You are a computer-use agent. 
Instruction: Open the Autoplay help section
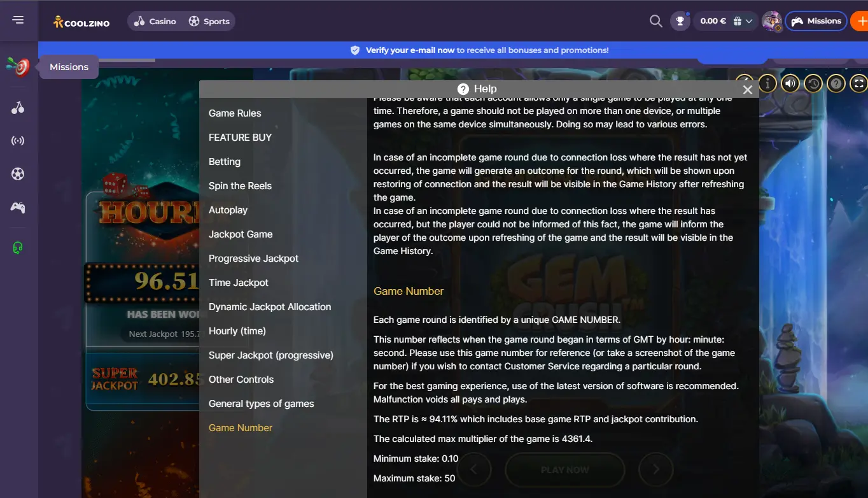(x=228, y=210)
